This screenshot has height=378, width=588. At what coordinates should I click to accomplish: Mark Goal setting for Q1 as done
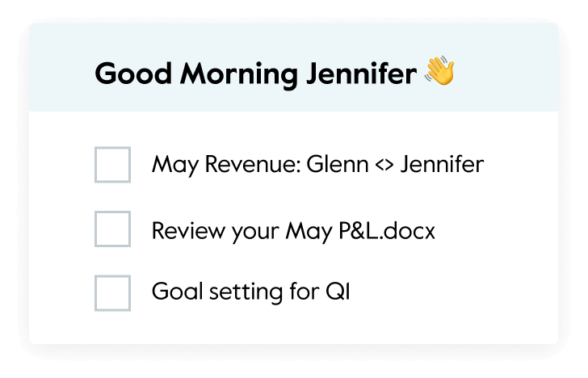(112, 293)
